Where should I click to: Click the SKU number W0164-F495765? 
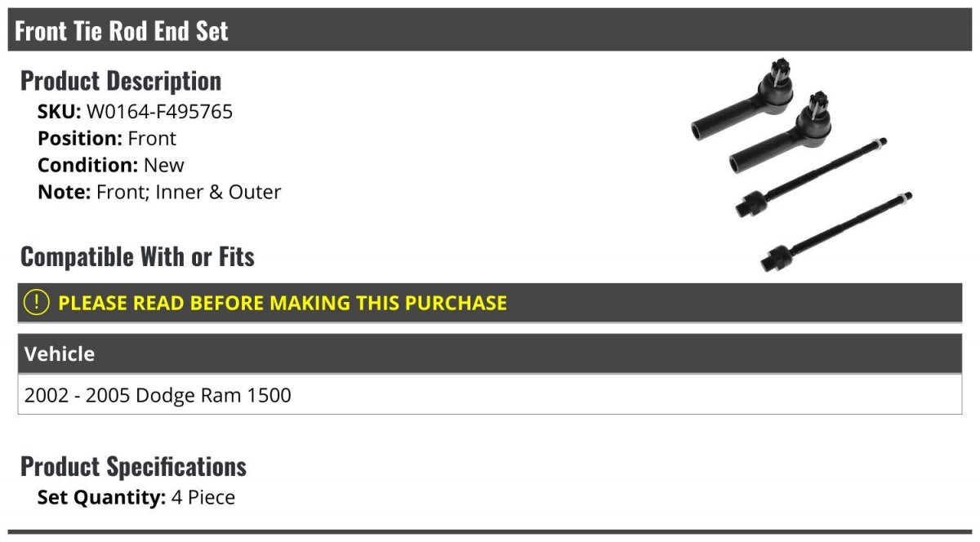[159, 112]
